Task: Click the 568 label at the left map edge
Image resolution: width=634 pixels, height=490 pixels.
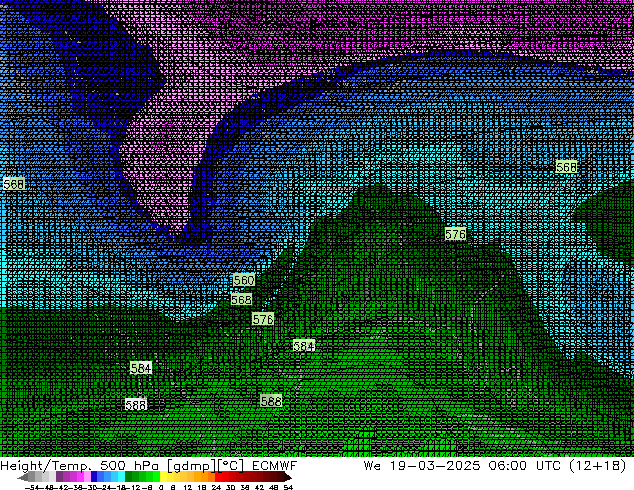Action: pos(14,184)
